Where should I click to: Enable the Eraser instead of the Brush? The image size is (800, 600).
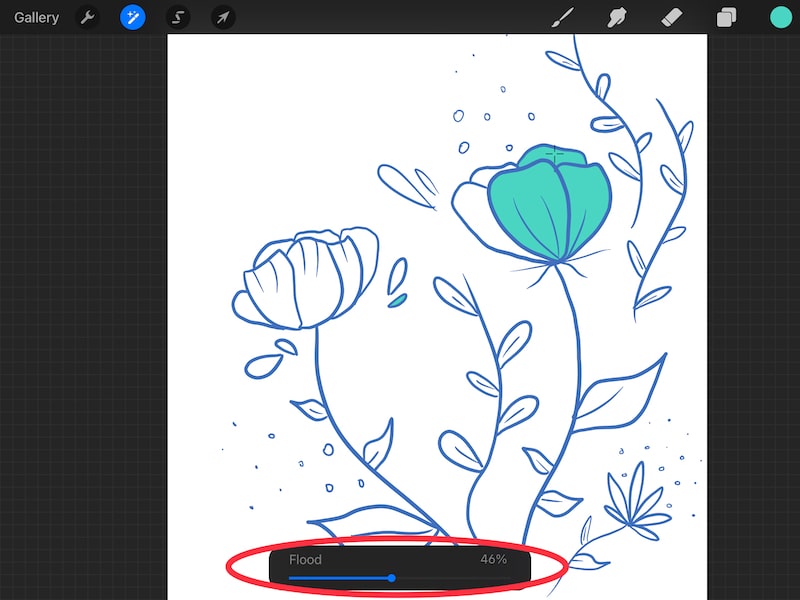(672, 17)
